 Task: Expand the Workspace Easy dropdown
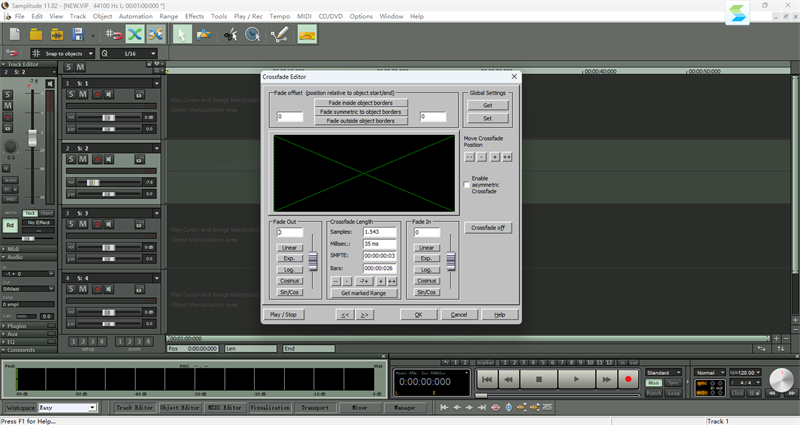pos(92,408)
